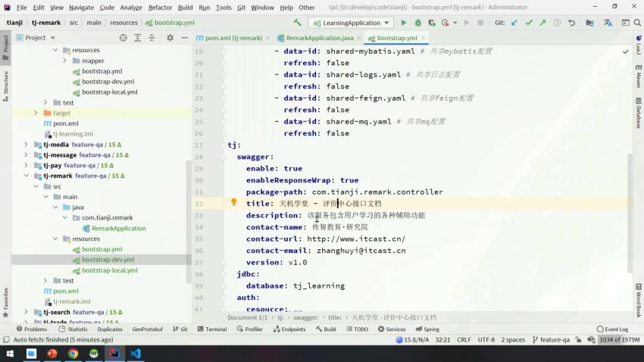
Task: Open the Event Log panel
Action: coord(612,329)
